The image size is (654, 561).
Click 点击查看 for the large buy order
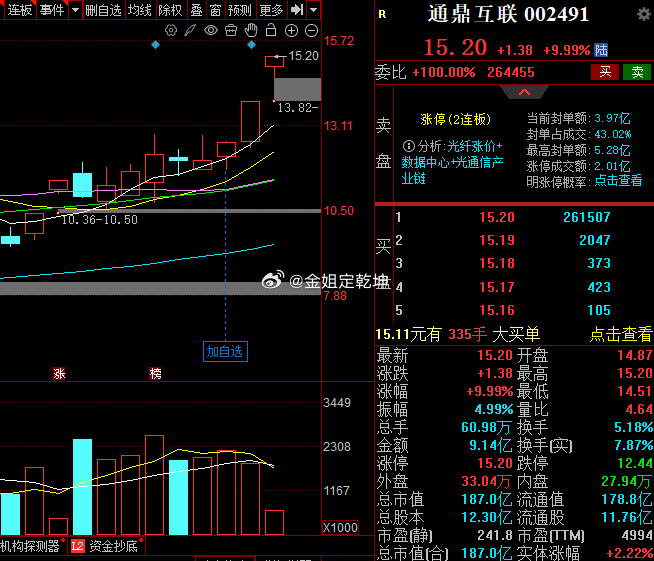coord(621,335)
